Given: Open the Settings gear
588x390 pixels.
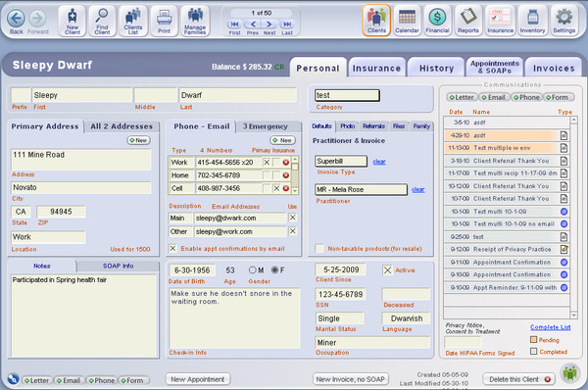Looking at the screenshot, I should coord(564,21).
